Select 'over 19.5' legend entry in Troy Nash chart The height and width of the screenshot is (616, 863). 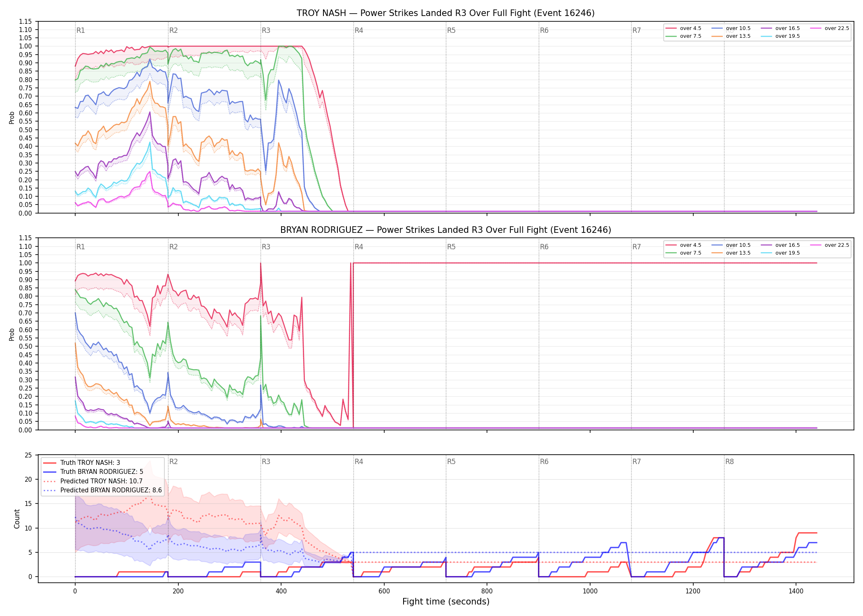tap(780, 36)
